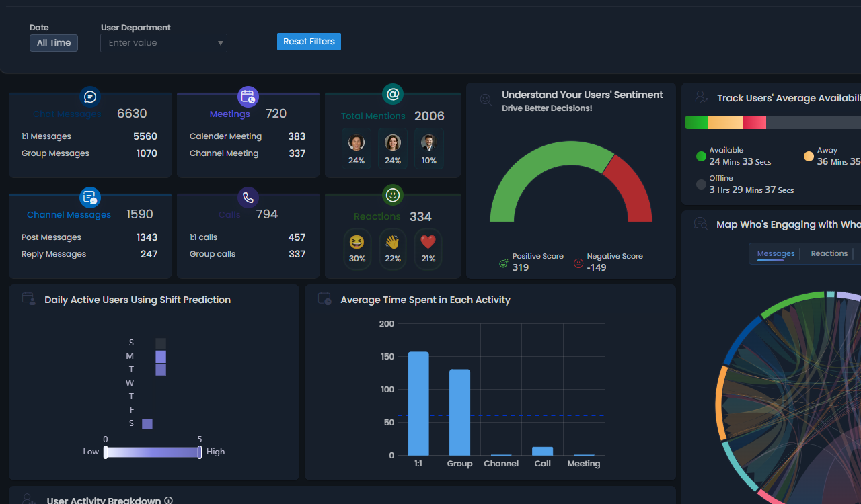The height and width of the screenshot is (504, 861).
Task: Select the Total Mentions @ icon
Action: [x=392, y=94]
